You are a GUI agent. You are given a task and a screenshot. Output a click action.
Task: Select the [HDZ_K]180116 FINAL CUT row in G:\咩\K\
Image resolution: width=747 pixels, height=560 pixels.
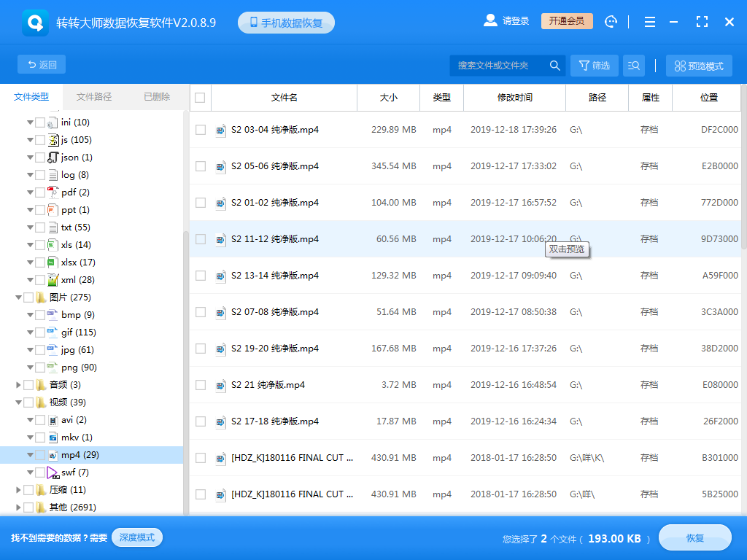coord(465,458)
